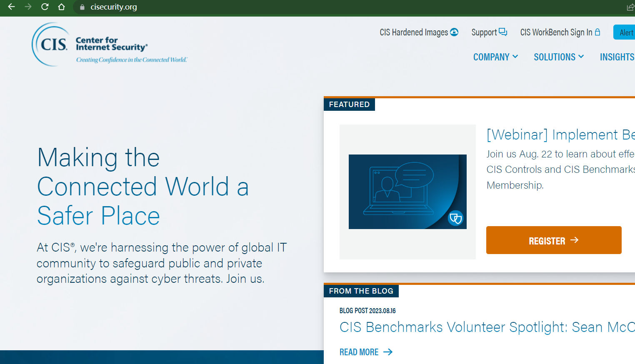Open the INSIGHTS menu item
Image resolution: width=635 pixels, height=364 pixels.
(x=617, y=57)
